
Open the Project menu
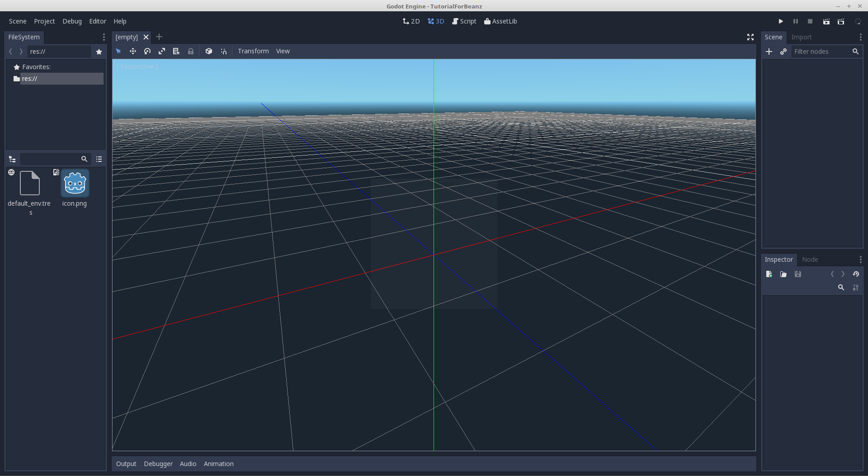(x=44, y=21)
